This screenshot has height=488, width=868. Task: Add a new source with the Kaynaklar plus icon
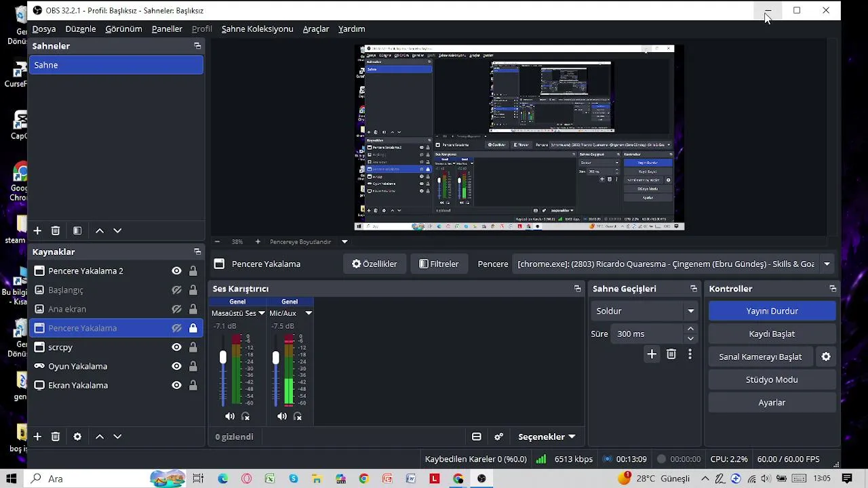(x=37, y=436)
